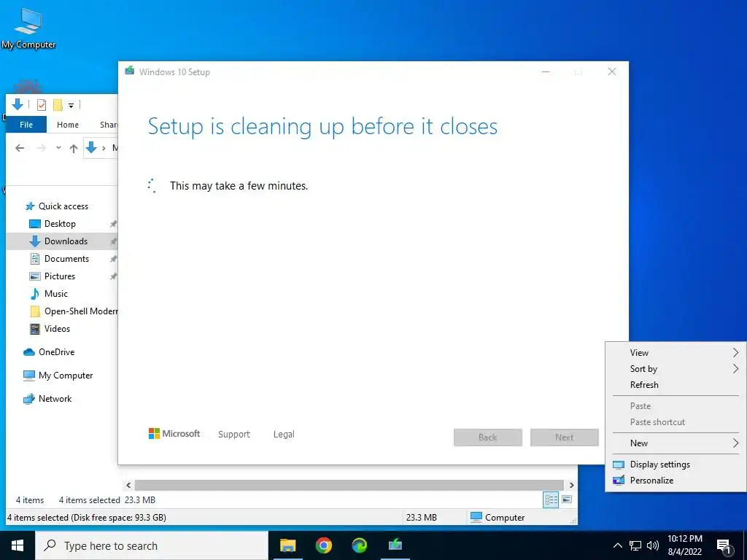Click the Back button in Setup
This screenshot has height=560, width=747.
pos(488,437)
